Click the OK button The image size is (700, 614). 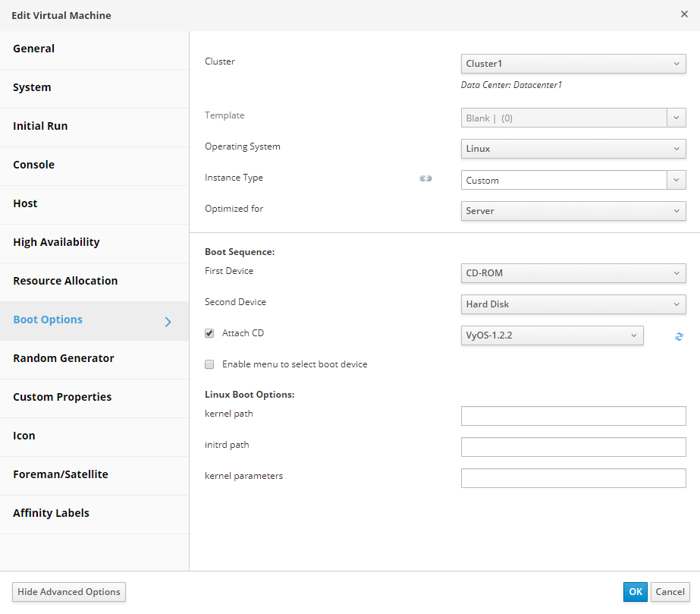tap(635, 592)
